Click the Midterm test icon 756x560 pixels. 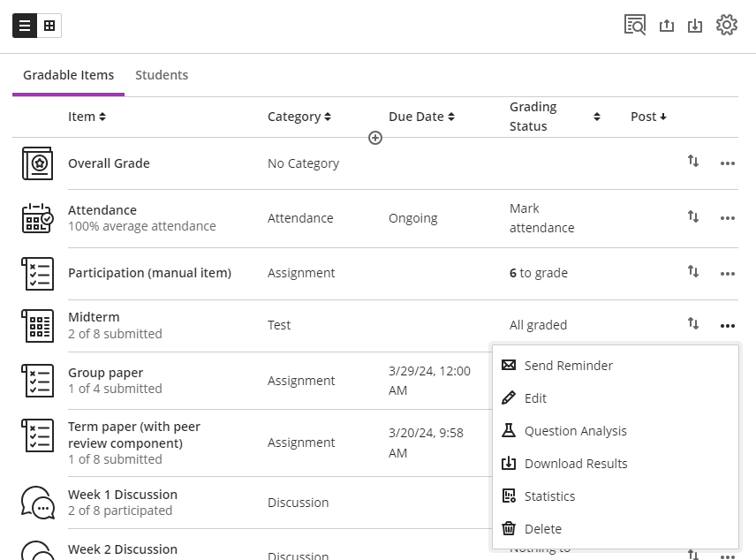click(x=37, y=325)
